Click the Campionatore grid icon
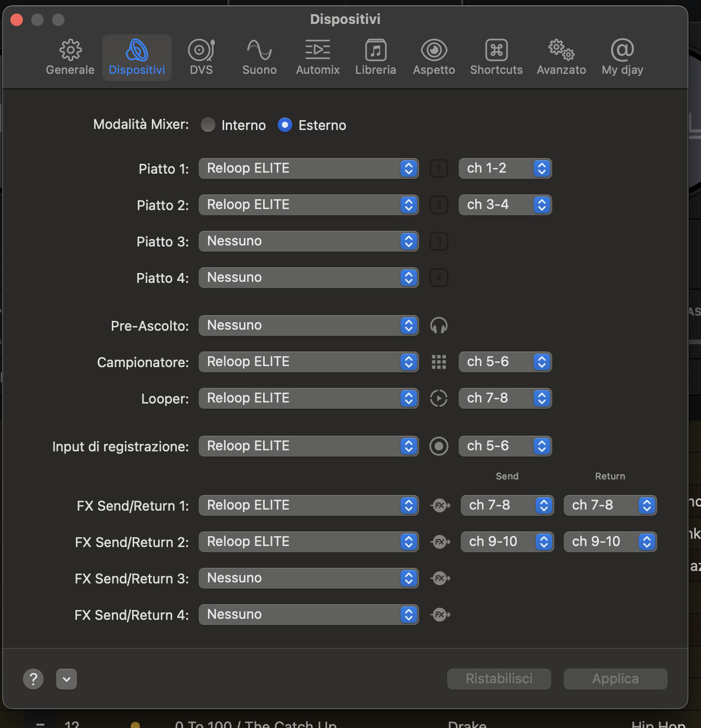Viewport: 701px width, 728px height. 439,362
